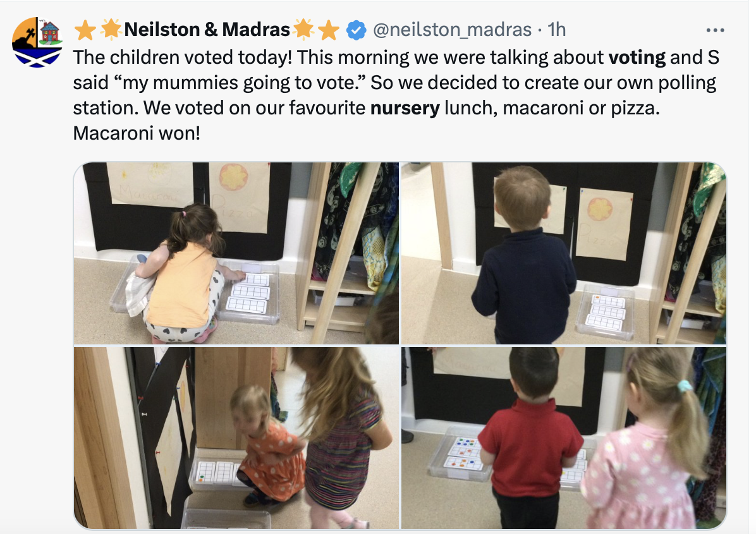
Task: Open photo of boy in navy jumper
Action: (x=564, y=253)
